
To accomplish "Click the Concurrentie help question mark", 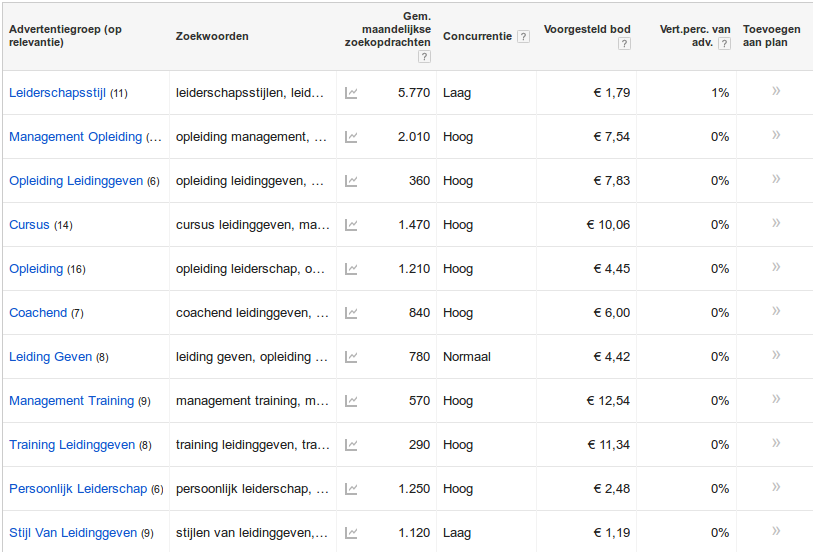I will (x=524, y=36).
